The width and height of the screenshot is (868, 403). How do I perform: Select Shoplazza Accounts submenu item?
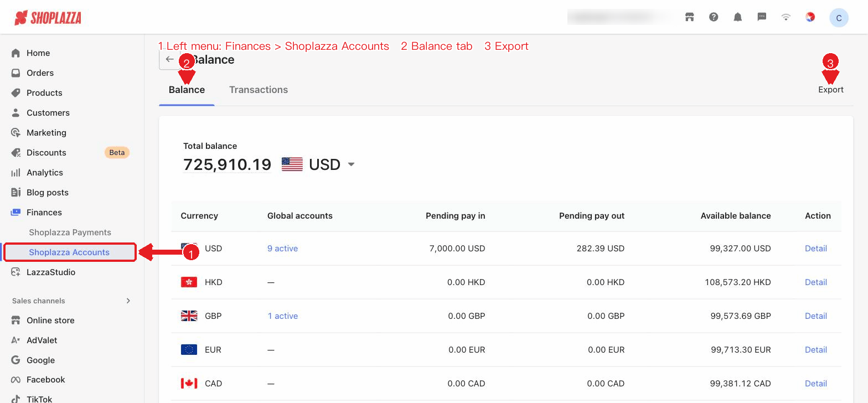[x=70, y=252]
